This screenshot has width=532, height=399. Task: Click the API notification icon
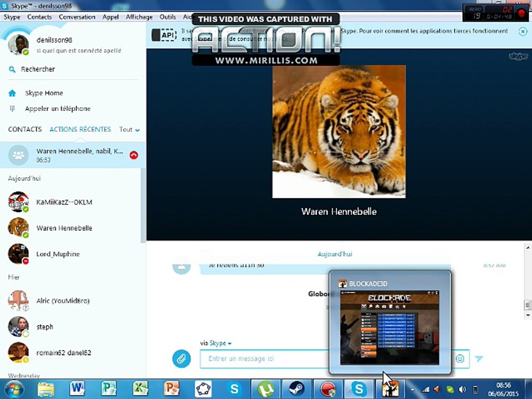click(164, 35)
